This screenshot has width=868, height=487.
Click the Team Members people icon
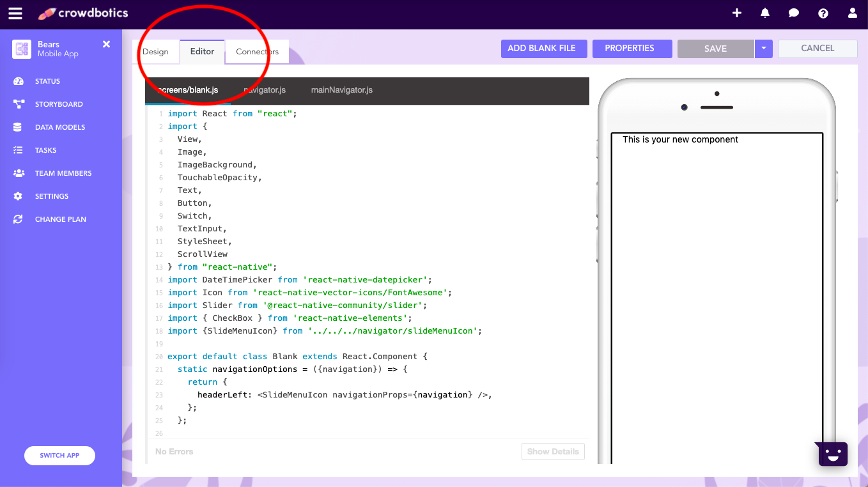point(19,173)
